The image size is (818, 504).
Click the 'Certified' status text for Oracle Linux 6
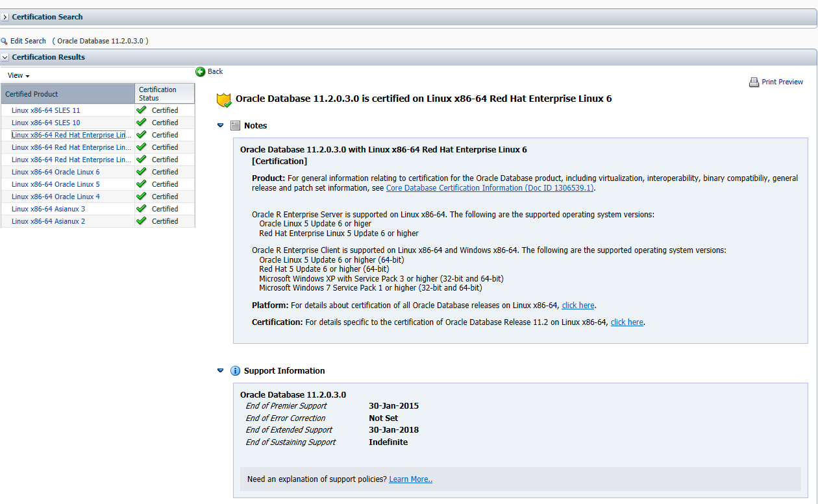[165, 172]
